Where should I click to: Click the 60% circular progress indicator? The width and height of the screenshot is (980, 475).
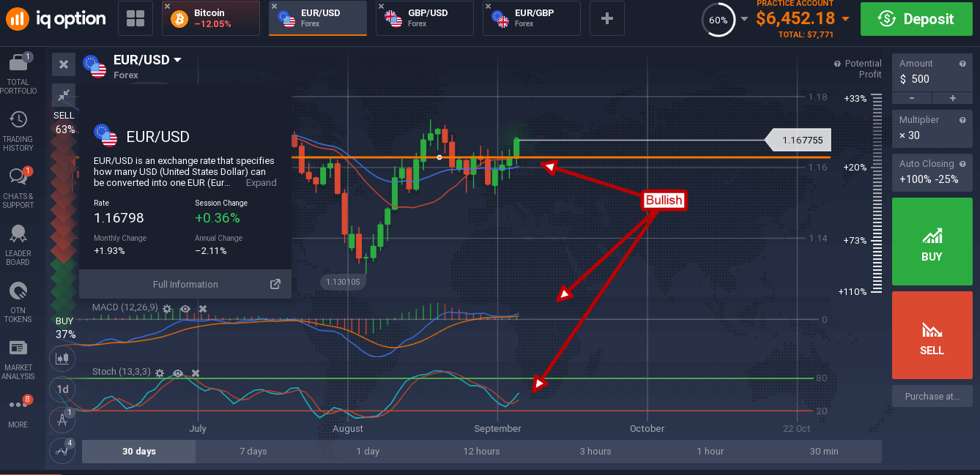tap(718, 20)
